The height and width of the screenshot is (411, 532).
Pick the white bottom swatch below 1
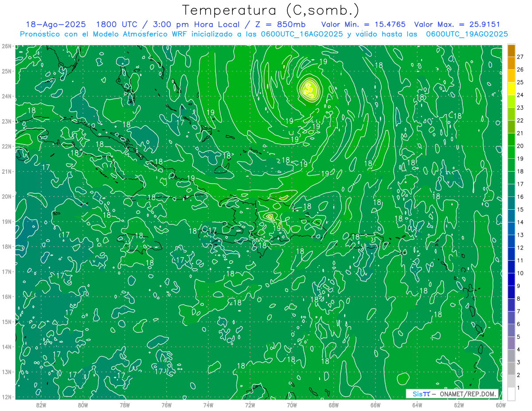[512, 394]
